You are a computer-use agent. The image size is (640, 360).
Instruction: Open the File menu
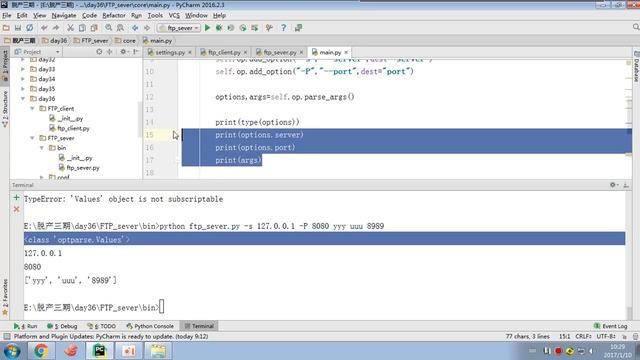tap(7, 16)
